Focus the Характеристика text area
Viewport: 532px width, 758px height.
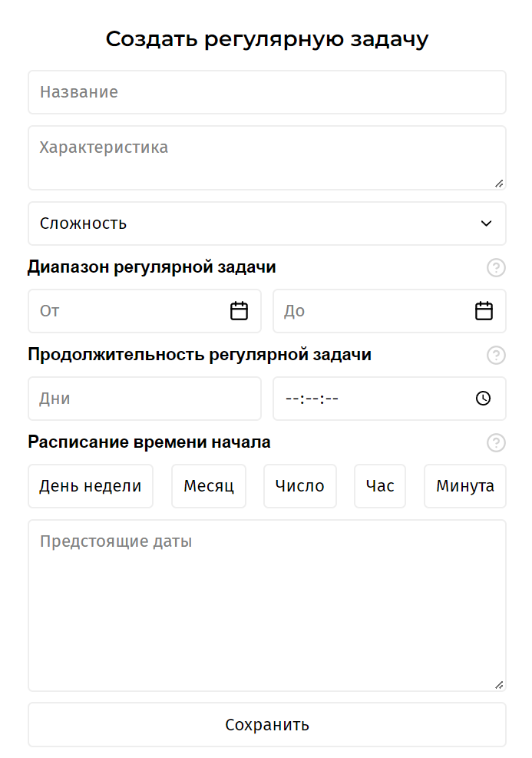point(266,158)
